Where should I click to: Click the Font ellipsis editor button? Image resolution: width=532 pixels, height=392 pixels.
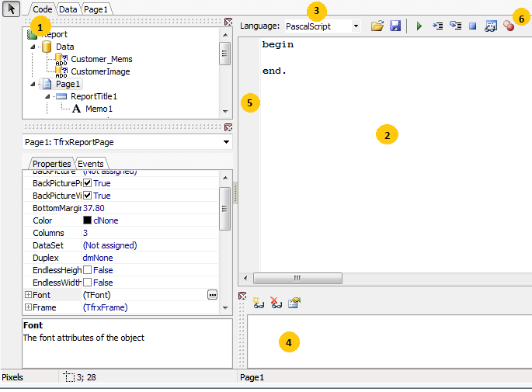pos(212,295)
